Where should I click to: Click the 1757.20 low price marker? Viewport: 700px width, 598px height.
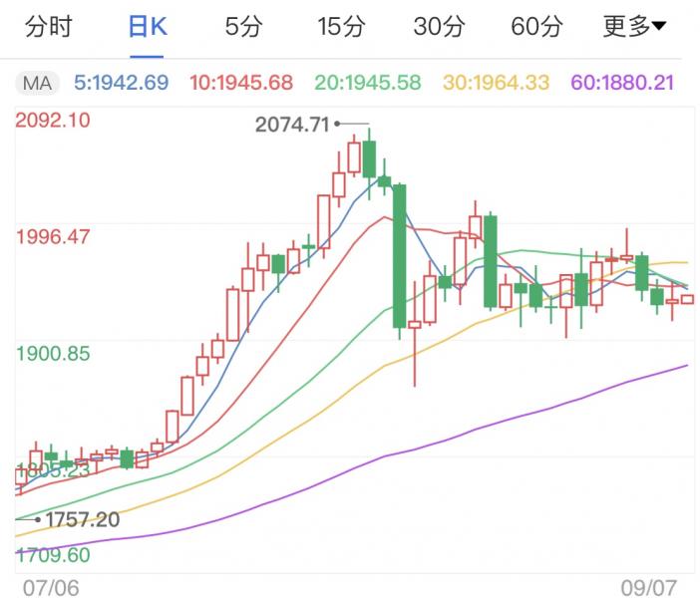[82, 519]
